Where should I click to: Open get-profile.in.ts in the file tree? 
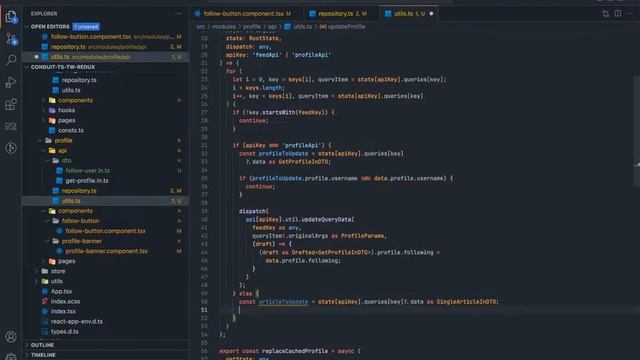point(105,180)
